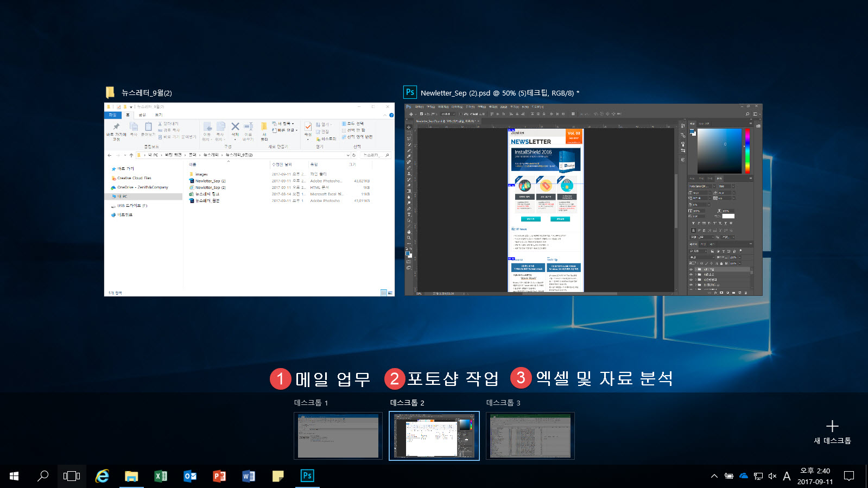Screen dimensions: 868x488
Task: Launch Excel from the taskbar
Action: point(161,476)
